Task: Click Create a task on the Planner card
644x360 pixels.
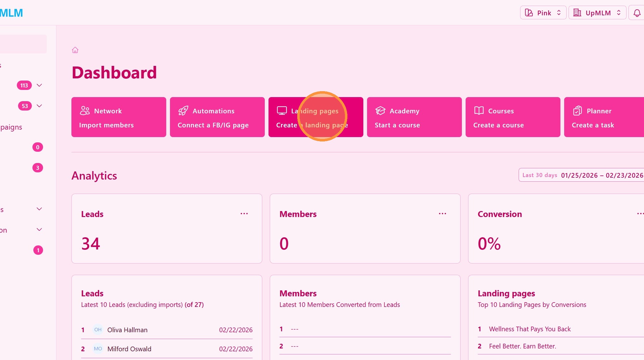Action: coord(593,125)
